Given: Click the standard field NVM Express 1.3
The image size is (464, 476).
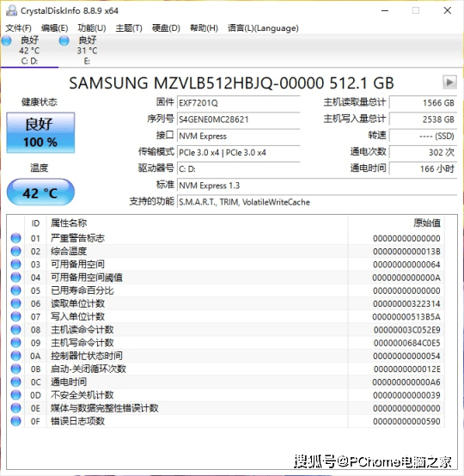Looking at the screenshot, I should click(x=317, y=186).
